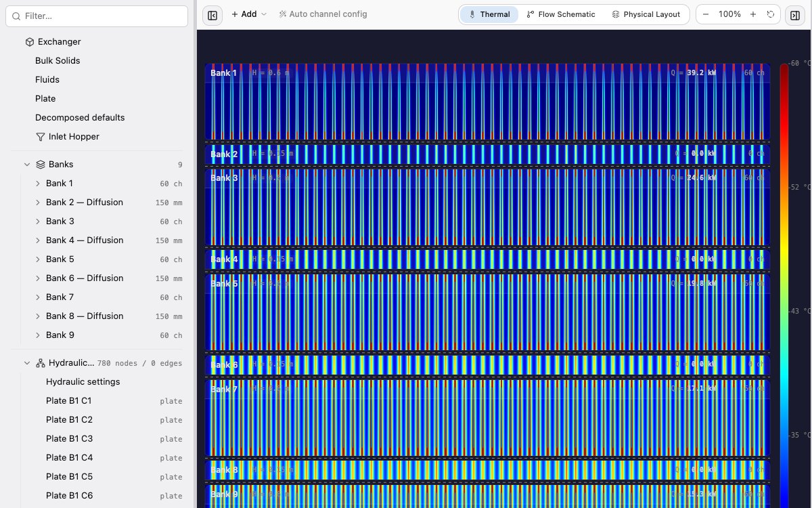Expand the Bank 3 tree item
Viewport: 812px width, 508px height.
click(x=38, y=221)
